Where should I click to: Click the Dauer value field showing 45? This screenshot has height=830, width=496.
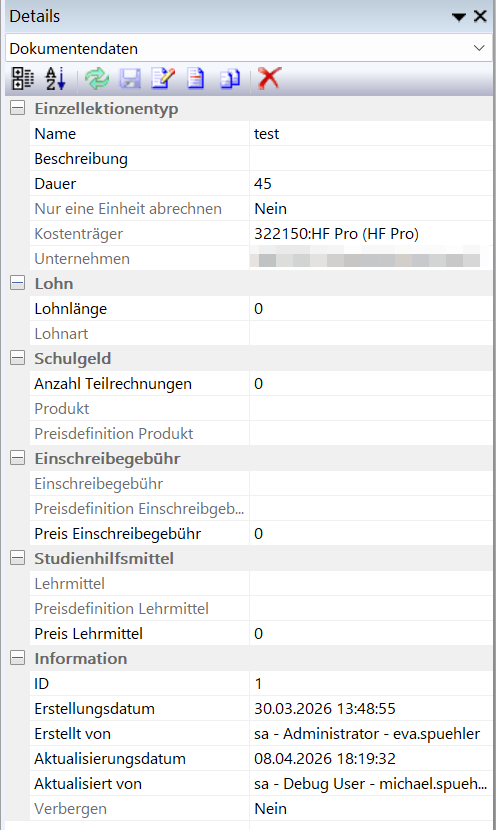pos(371,183)
